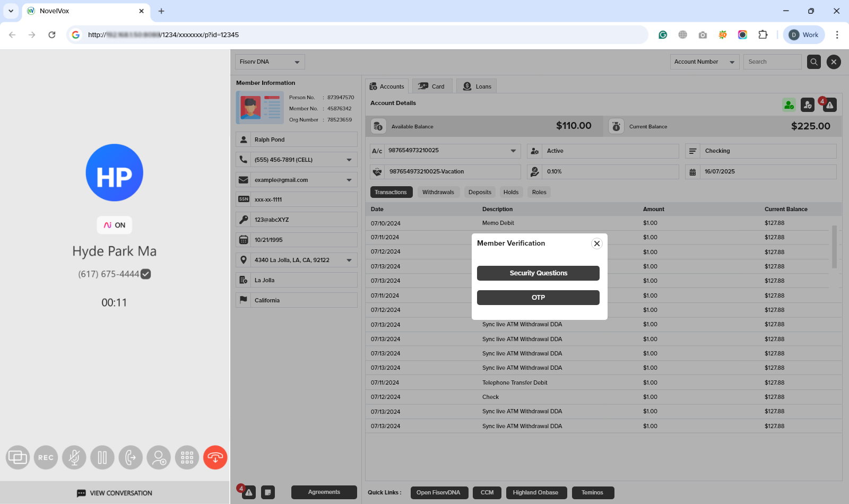
Task: Open FiservDNA quick link
Action: (x=438, y=493)
